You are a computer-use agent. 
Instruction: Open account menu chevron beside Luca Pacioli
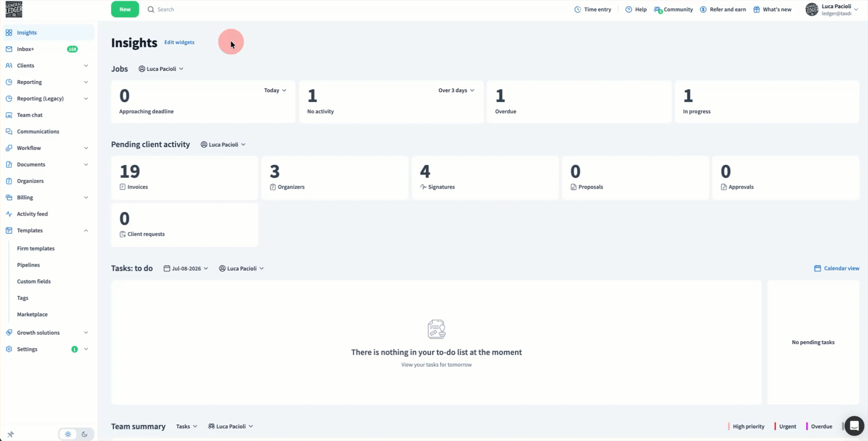coord(856,9)
